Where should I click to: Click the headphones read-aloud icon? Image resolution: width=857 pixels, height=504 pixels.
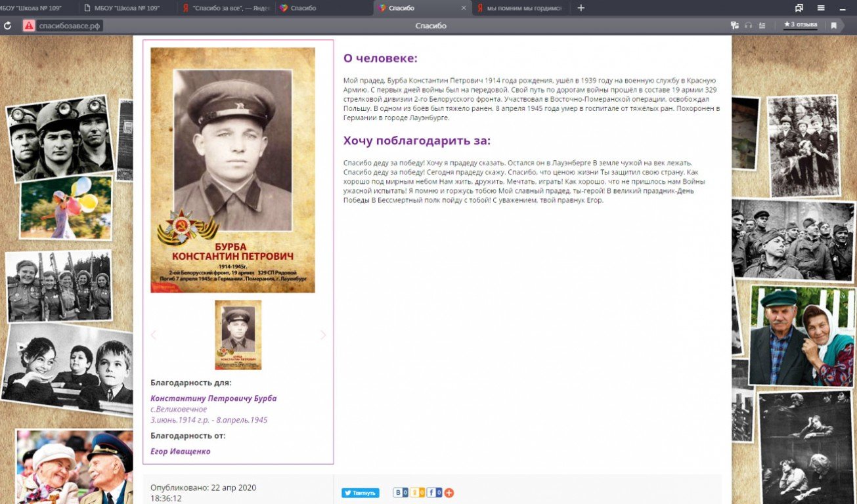point(748,26)
